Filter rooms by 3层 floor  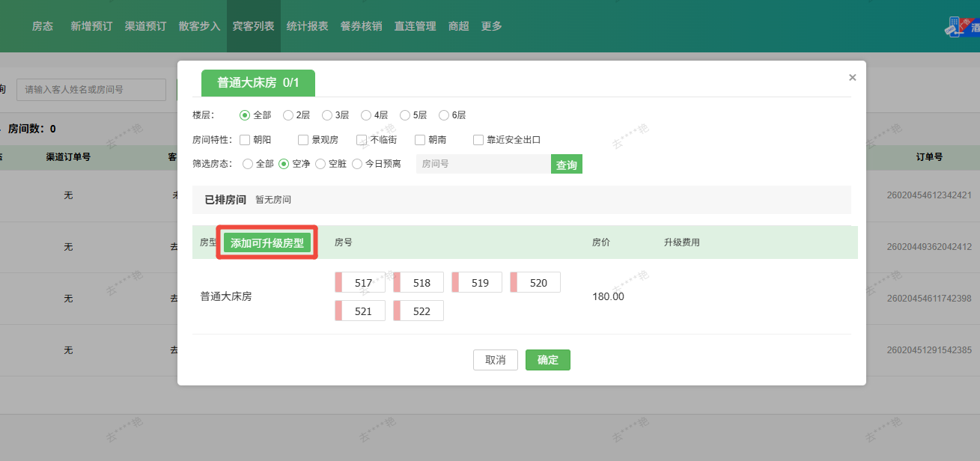click(x=327, y=115)
